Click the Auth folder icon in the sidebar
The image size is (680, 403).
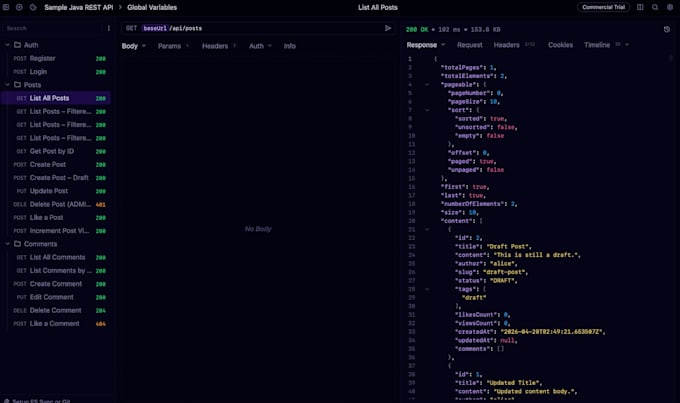point(17,45)
